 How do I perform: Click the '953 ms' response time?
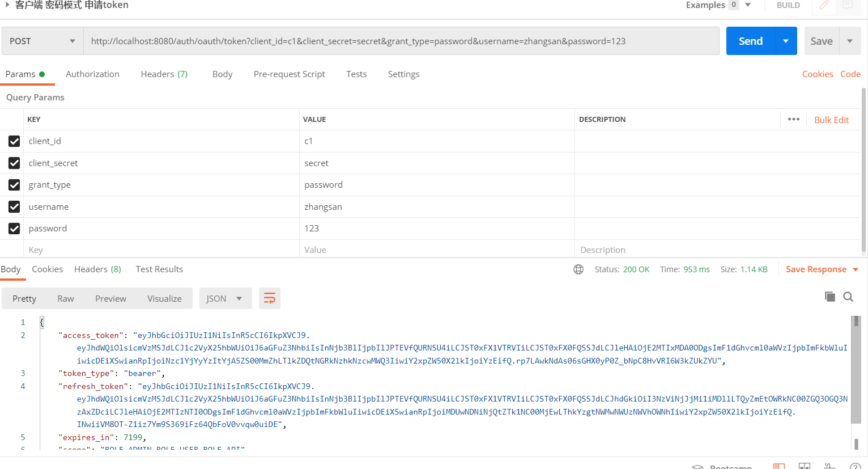696,269
